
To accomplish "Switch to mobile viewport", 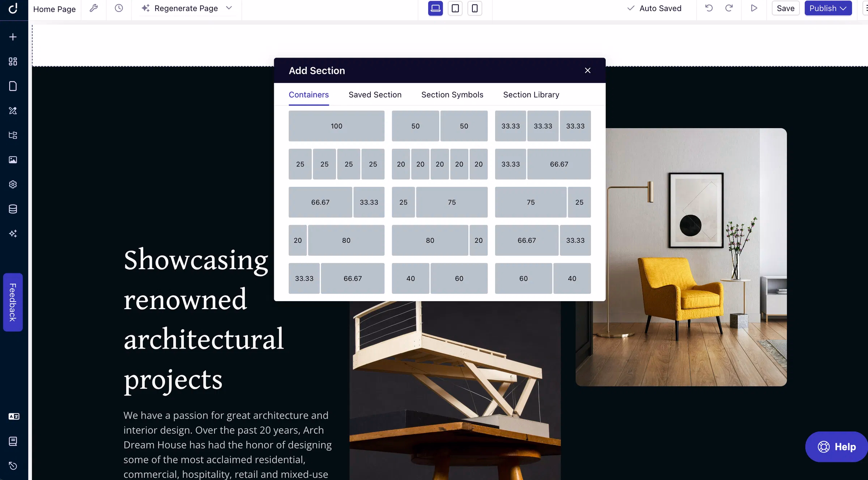I will [475, 8].
